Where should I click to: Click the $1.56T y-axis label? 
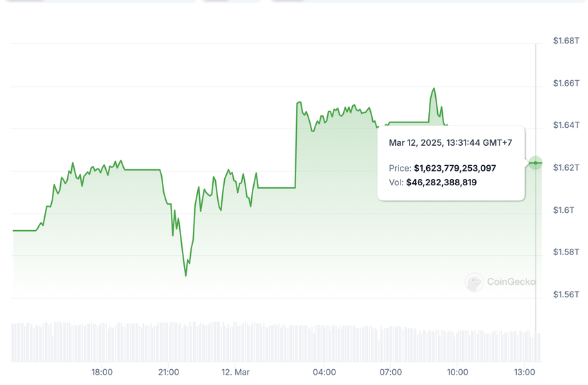click(566, 294)
